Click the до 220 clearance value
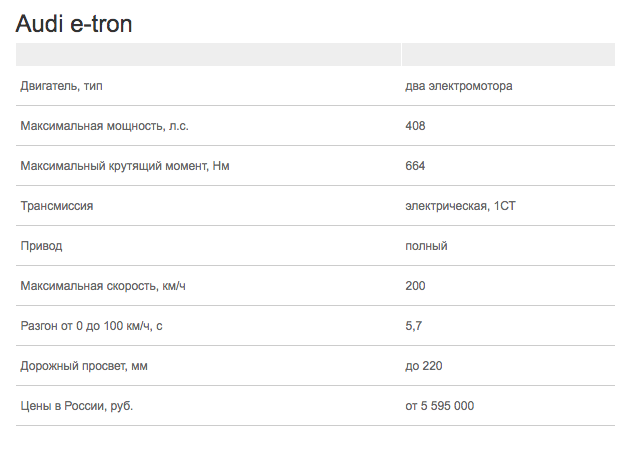This screenshot has height=465, width=637. click(424, 366)
